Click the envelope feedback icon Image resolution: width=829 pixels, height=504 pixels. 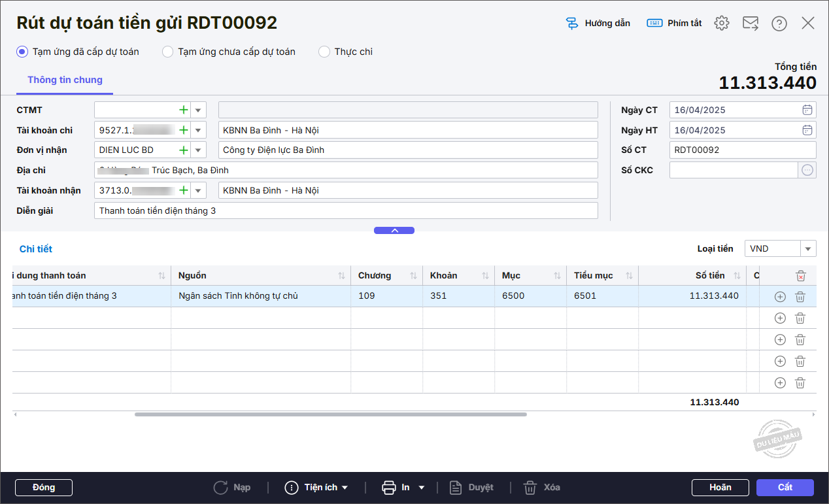click(750, 23)
